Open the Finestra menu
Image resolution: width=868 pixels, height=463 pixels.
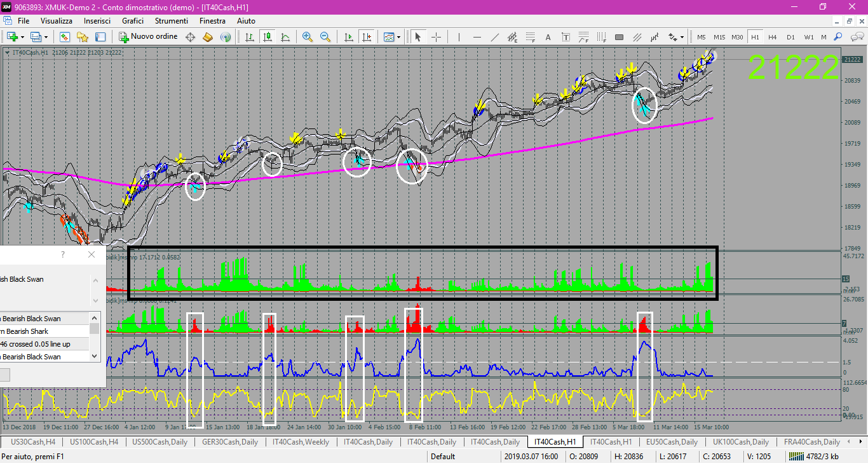point(212,21)
